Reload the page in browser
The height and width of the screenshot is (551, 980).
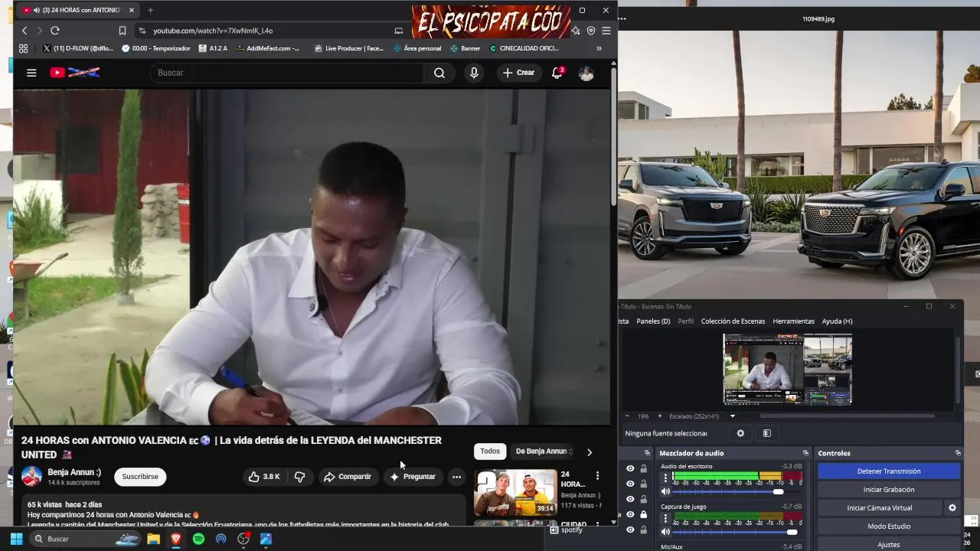tap(54, 31)
